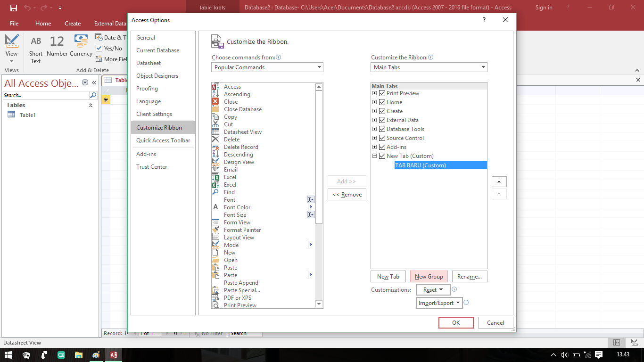Select the Ascending command in the commands list

tap(237, 94)
